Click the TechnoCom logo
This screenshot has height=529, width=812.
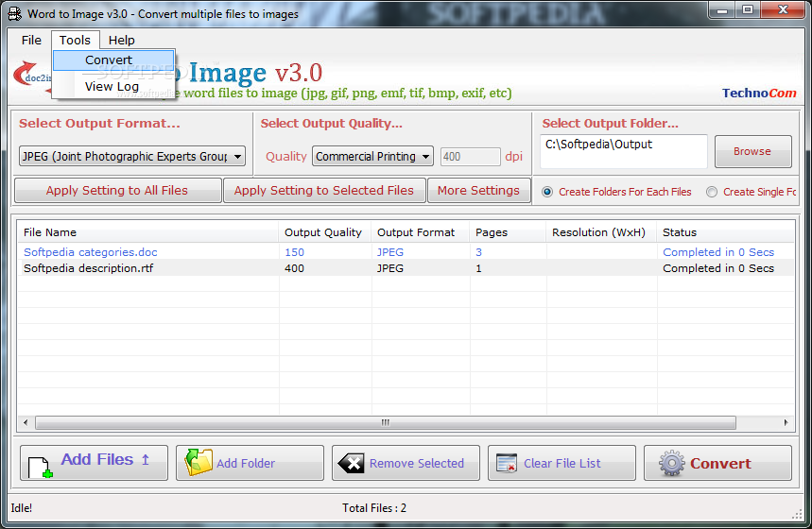[x=759, y=94]
